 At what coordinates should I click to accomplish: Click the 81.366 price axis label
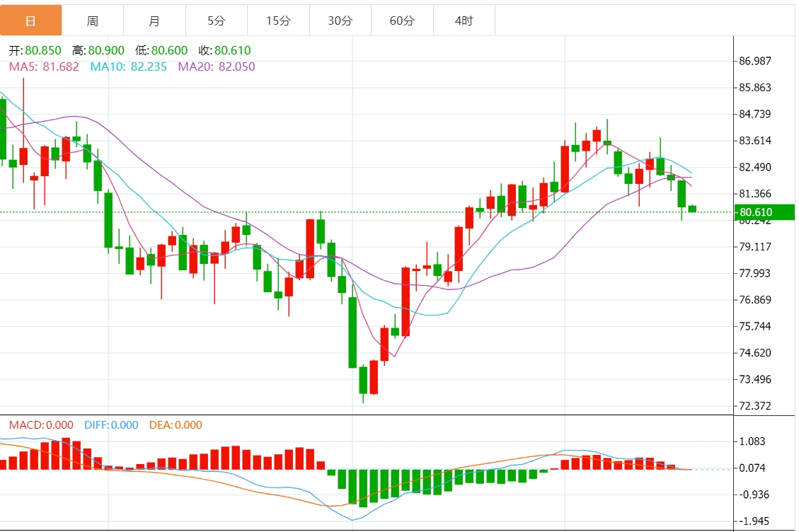pyautogui.click(x=755, y=194)
